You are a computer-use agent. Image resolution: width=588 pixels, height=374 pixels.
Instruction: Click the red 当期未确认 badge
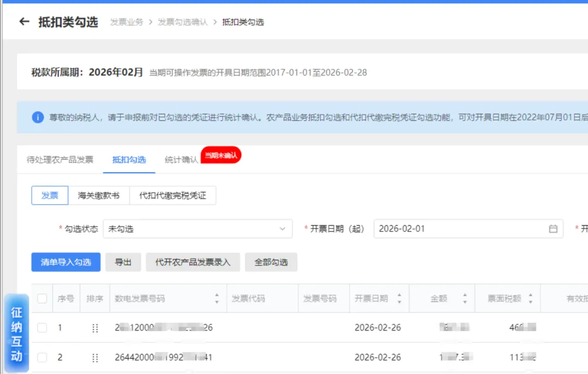pos(221,155)
